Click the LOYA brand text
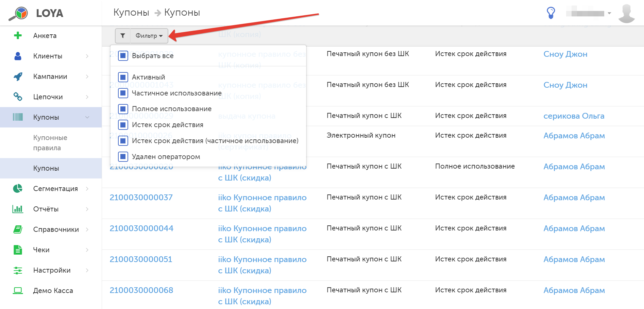This screenshot has width=644, height=309. (x=50, y=13)
